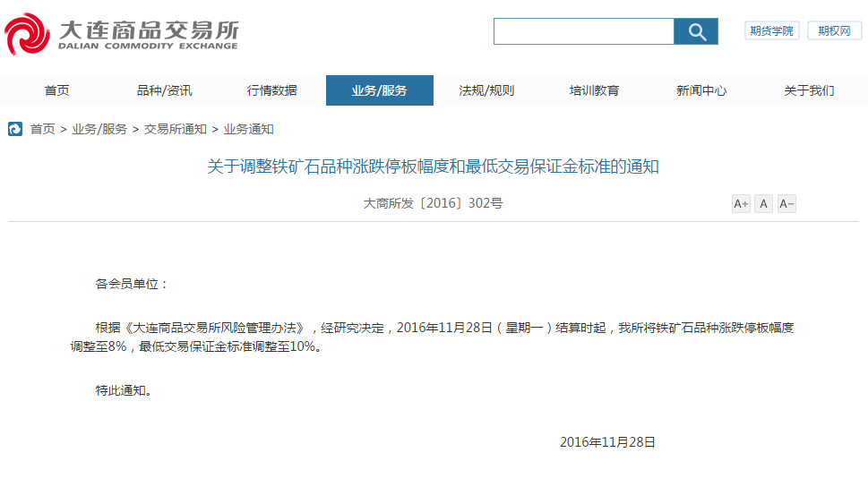Reset font size with middle A icon

coord(763,204)
